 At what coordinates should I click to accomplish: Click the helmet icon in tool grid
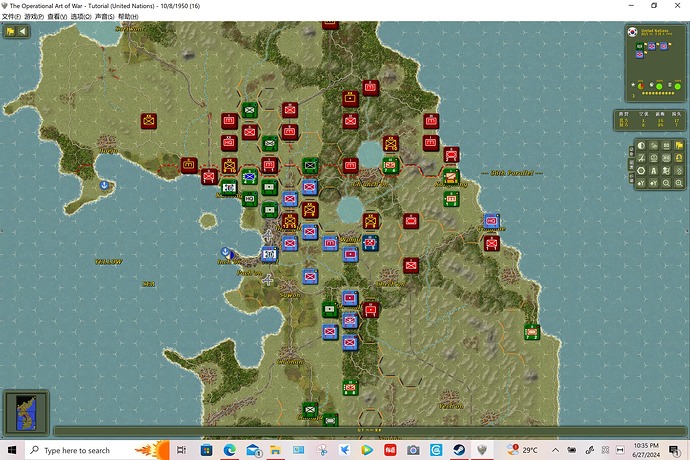coord(653,158)
